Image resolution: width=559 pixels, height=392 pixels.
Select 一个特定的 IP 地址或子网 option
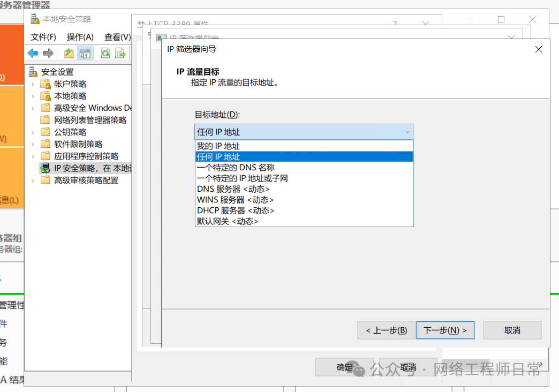tap(243, 178)
